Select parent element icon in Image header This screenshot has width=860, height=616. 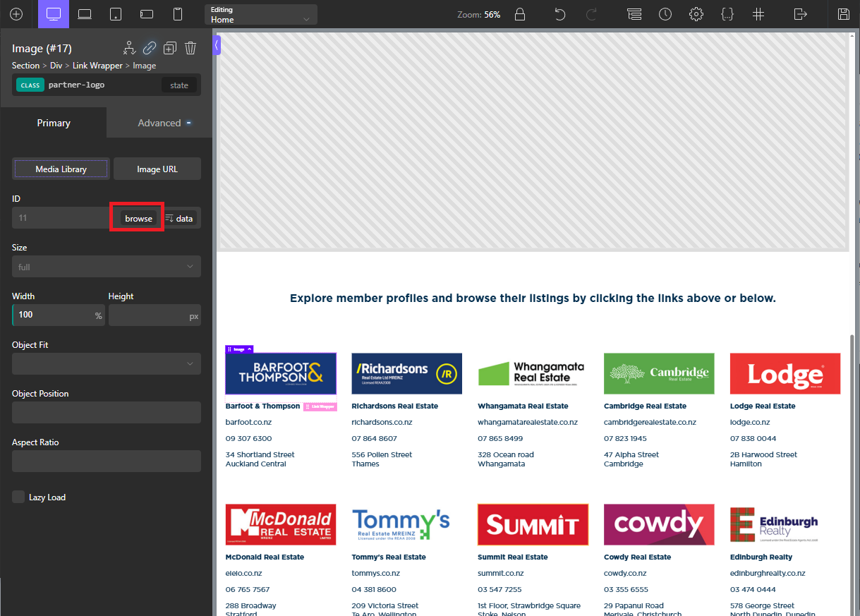click(x=129, y=48)
